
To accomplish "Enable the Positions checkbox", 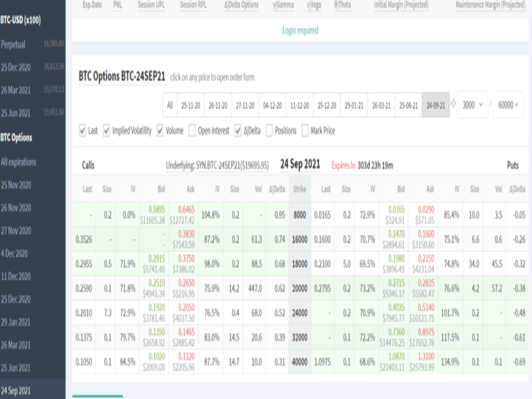I will point(269,131).
